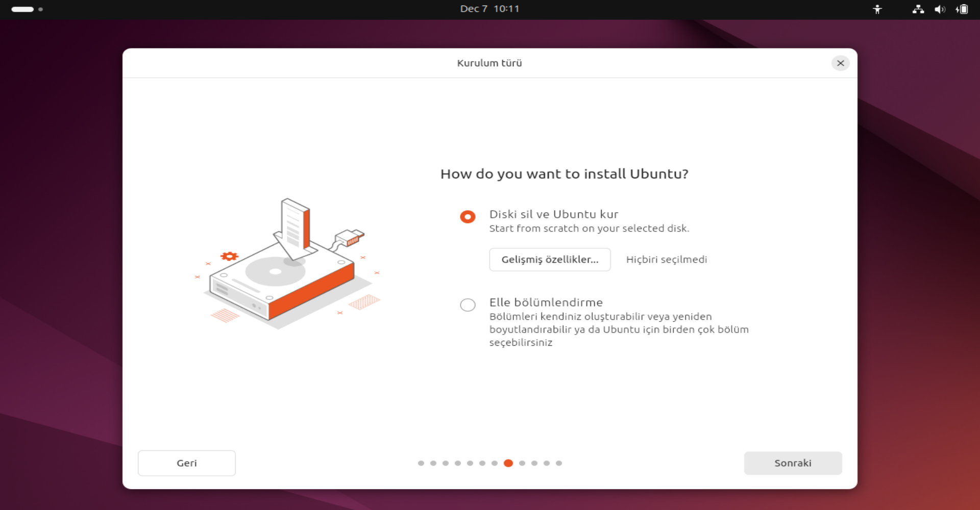The image size is (980, 510).
Task: Open the accessibility menu icon
Action: pyautogui.click(x=877, y=9)
